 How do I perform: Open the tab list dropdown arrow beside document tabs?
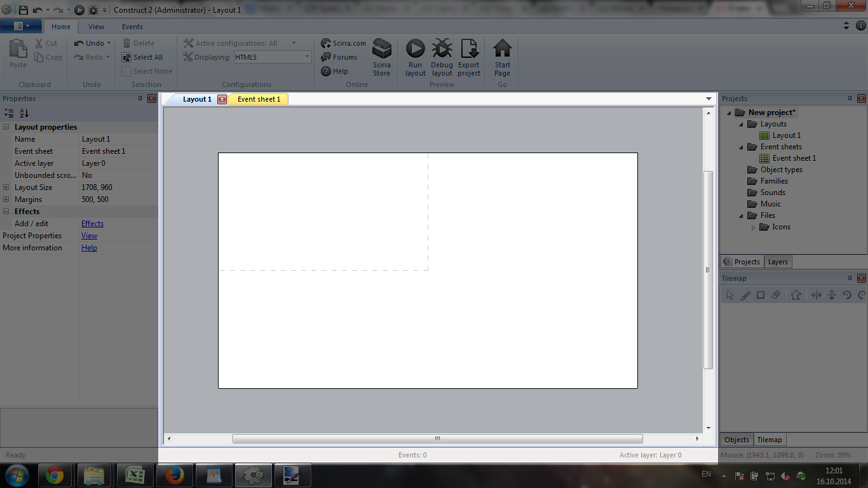pos(709,99)
